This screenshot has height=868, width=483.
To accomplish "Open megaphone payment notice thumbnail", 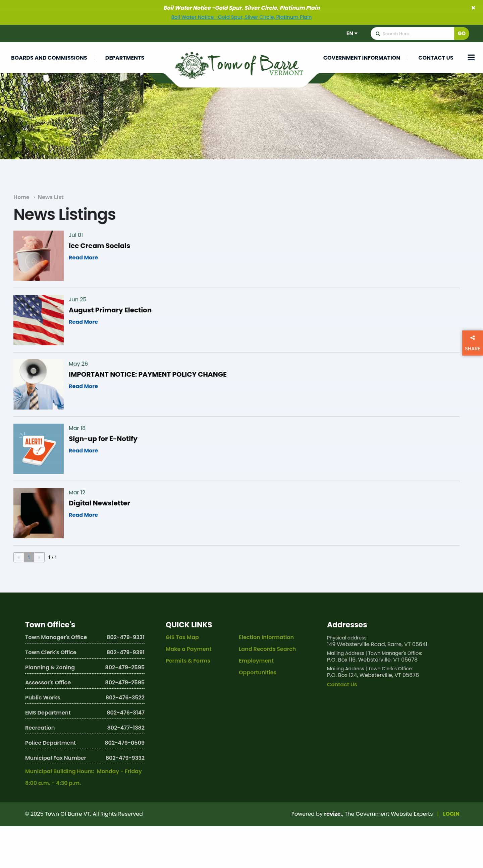I will pos(39,384).
